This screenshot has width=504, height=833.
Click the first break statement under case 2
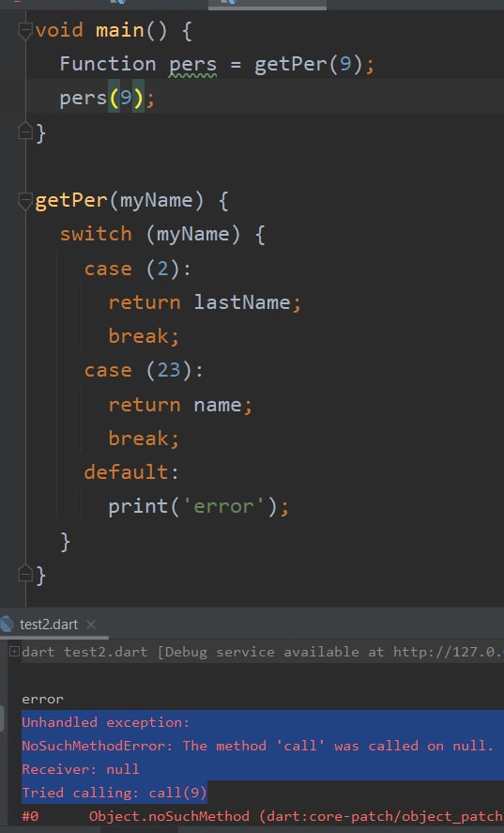tap(144, 337)
